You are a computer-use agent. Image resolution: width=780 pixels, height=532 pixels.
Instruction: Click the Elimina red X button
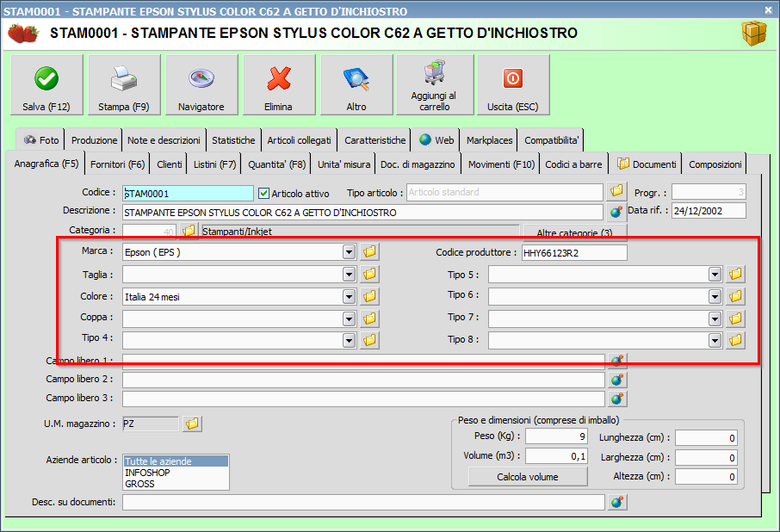click(x=279, y=85)
